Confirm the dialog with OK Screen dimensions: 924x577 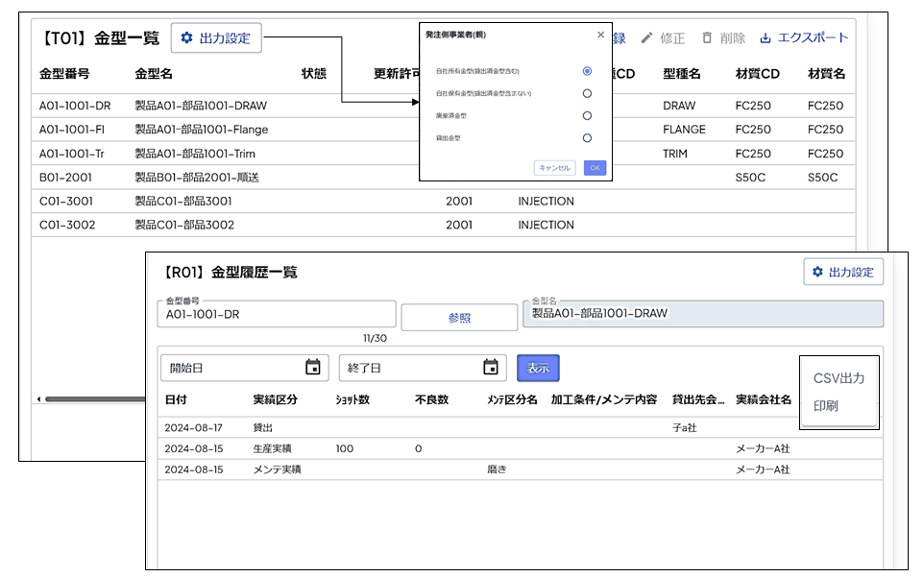[x=596, y=168]
